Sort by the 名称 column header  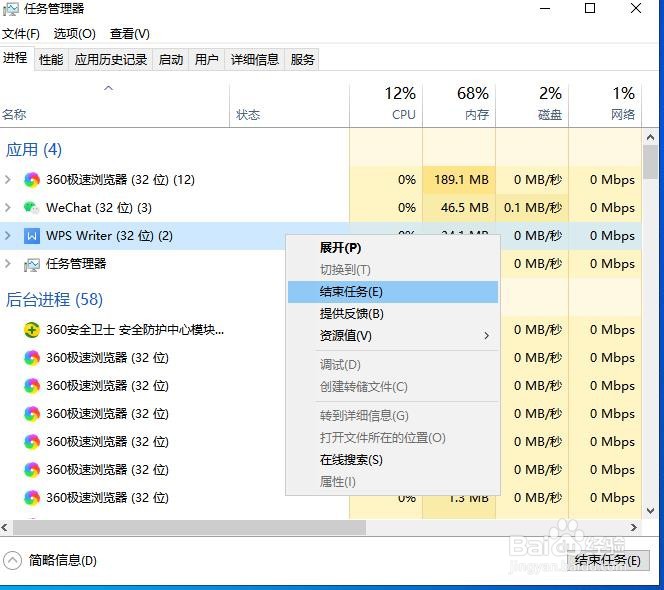[114, 105]
